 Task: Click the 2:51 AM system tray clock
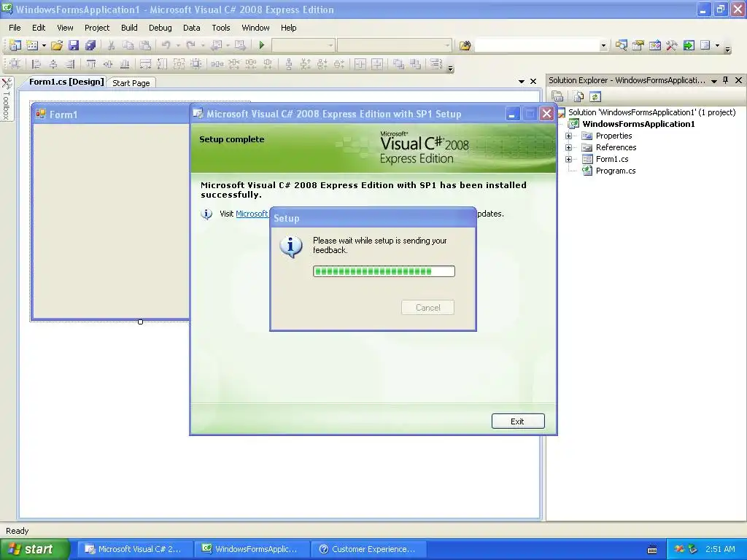click(x=720, y=549)
